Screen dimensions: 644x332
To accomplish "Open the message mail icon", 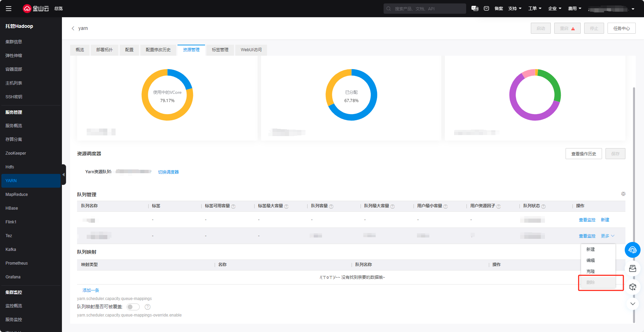I will coord(486,9).
